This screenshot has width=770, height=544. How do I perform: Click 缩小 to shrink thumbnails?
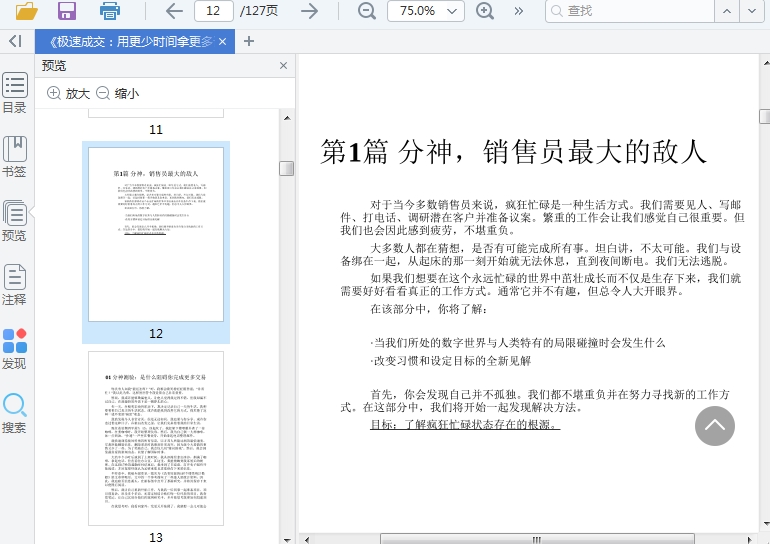coord(117,93)
